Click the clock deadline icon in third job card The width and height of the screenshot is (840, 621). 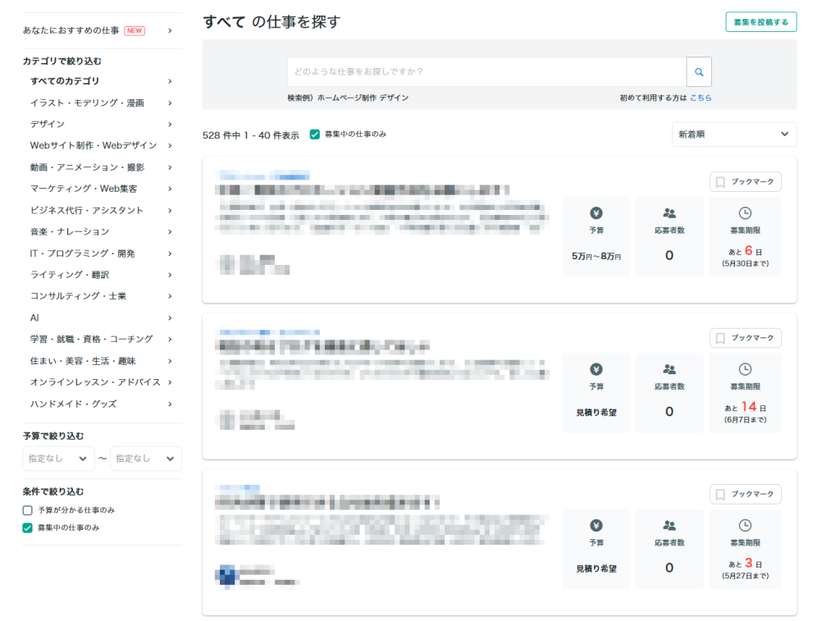pyautogui.click(x=745, y=525)
